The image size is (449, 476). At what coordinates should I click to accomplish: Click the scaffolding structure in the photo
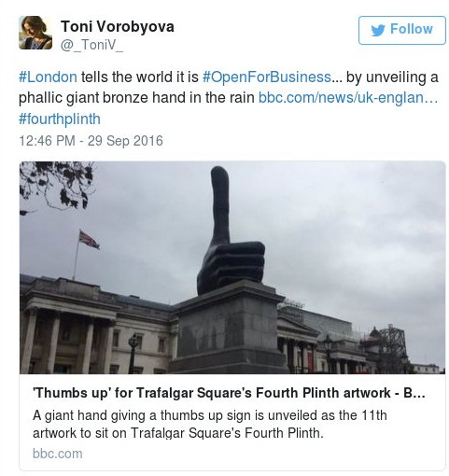pyautogui.click(x=389, y=347)
